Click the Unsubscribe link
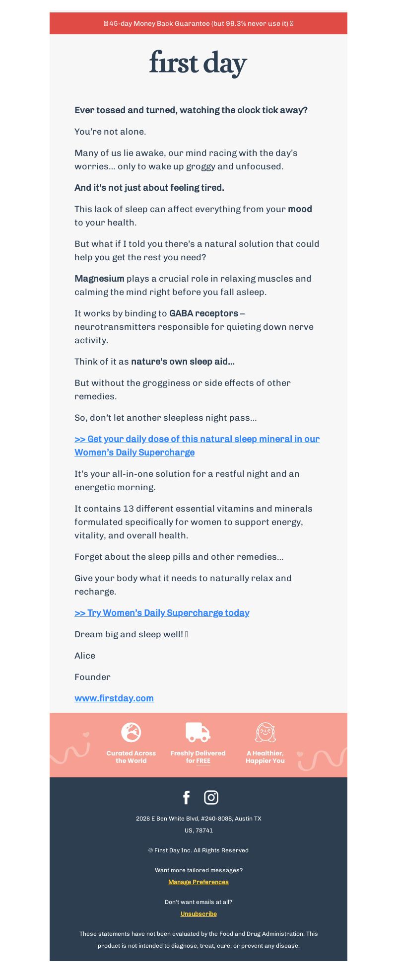Screen dimensions: 397x980 [198, 914]
